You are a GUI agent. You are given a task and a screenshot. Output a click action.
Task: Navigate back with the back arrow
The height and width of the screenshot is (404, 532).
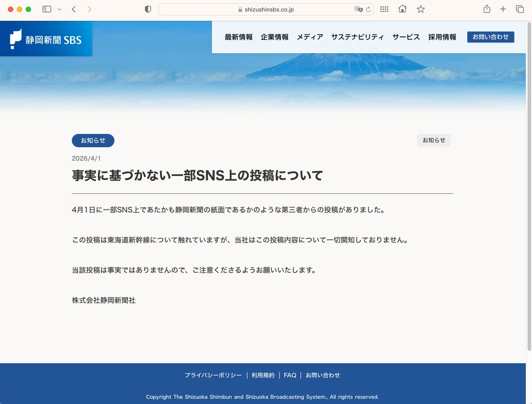(x=74, y=8)
